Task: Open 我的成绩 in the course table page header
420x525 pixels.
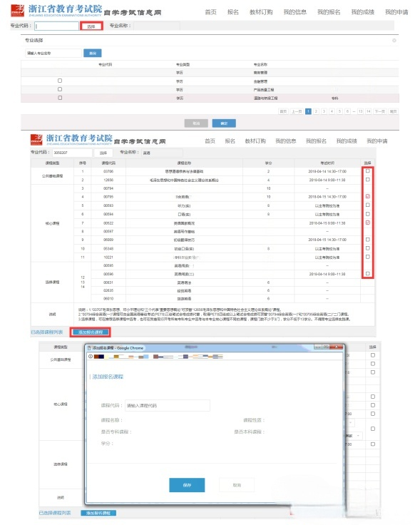Action: point(347,141)
